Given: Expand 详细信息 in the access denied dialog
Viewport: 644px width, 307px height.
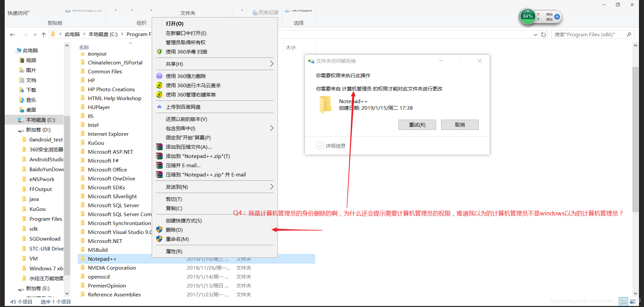Looking at the screenshot, I should (x=320, y=146).
